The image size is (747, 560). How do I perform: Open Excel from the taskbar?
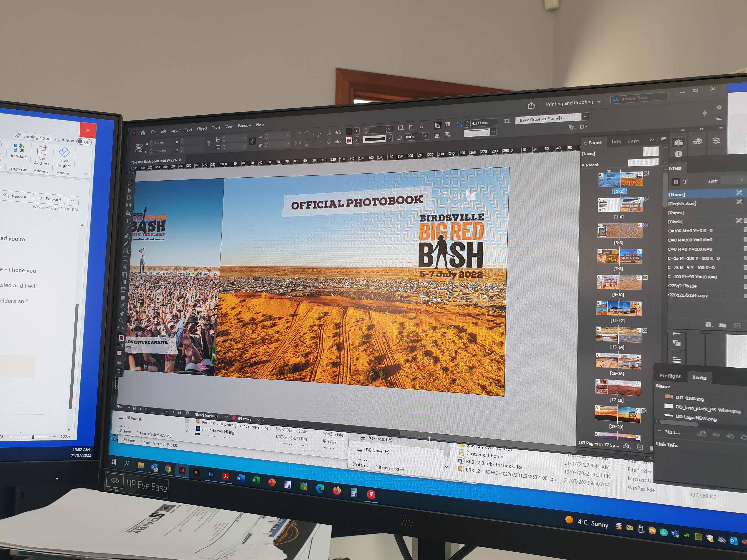point(256,480)
